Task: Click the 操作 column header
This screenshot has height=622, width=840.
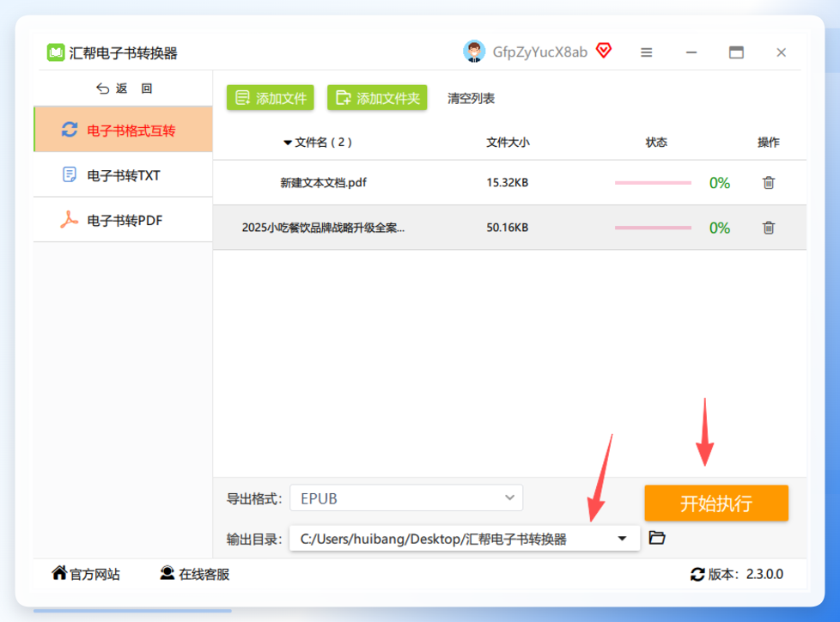Action: pos(768,143)
